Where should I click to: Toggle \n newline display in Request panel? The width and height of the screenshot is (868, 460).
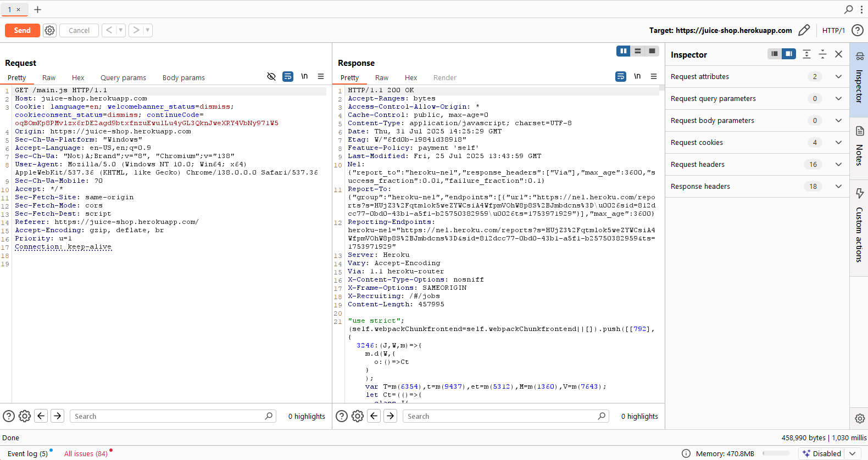point(304,77)
